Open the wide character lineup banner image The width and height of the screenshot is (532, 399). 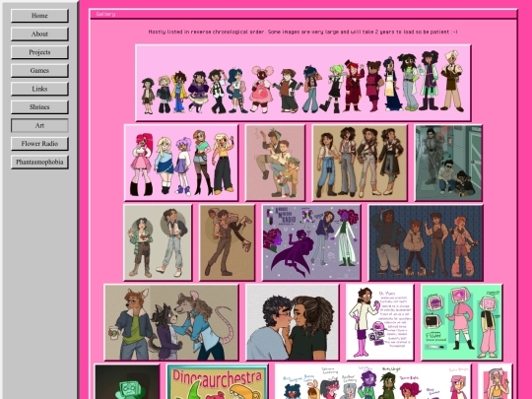303,83
